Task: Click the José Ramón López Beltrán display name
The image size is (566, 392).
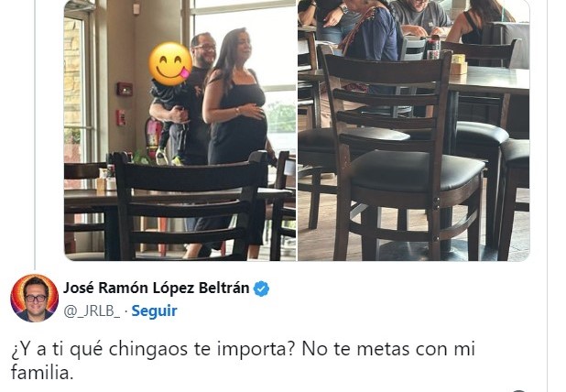Action: pos(157,288)
